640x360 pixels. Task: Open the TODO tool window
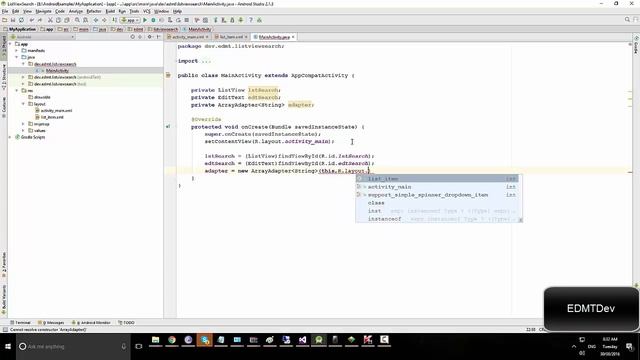point(126,322)
